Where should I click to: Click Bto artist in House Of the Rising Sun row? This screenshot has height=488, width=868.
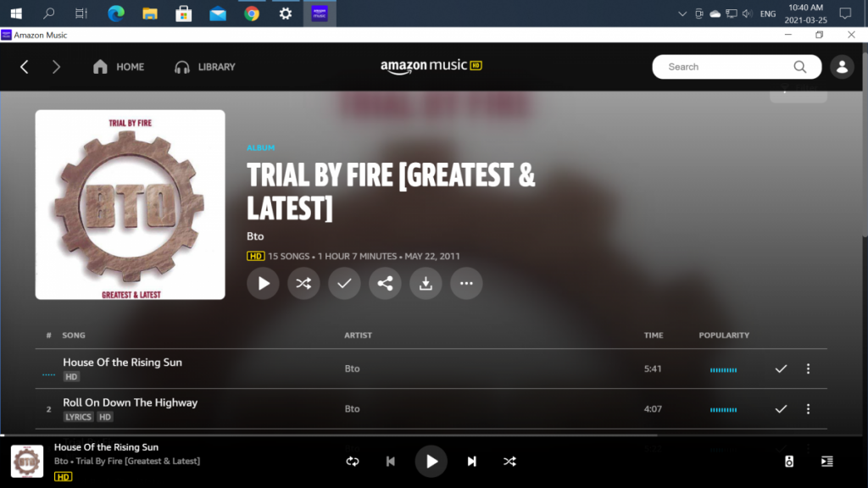coord(352,369)
